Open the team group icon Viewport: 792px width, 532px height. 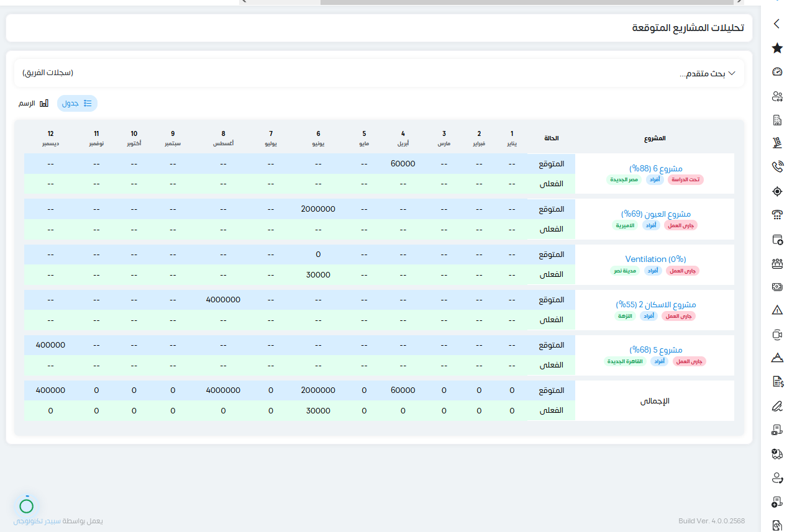coord(776,263)
